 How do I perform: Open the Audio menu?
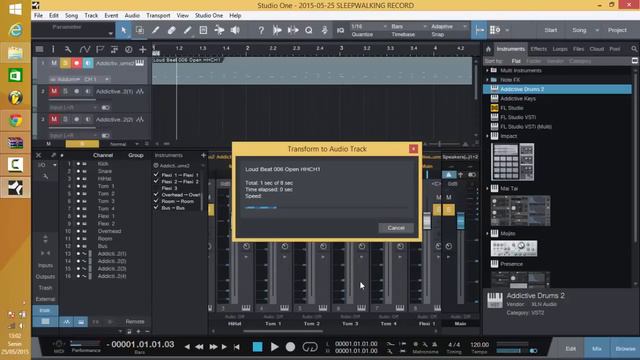point(132,16)
